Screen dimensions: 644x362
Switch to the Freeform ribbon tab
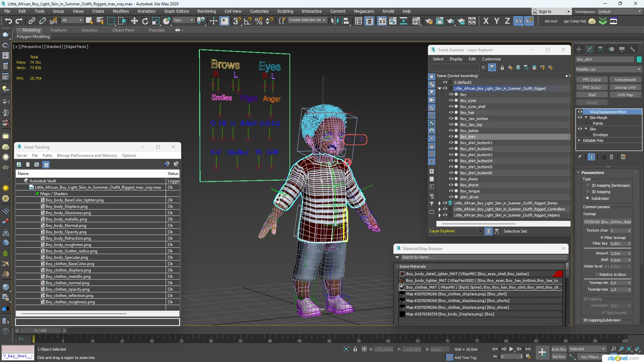click(58, 30)
